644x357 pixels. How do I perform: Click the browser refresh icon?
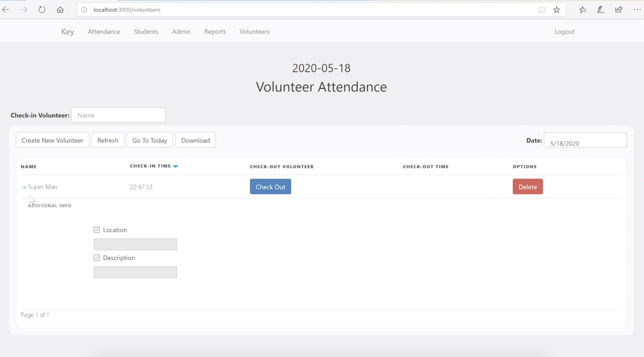(42, 10)
